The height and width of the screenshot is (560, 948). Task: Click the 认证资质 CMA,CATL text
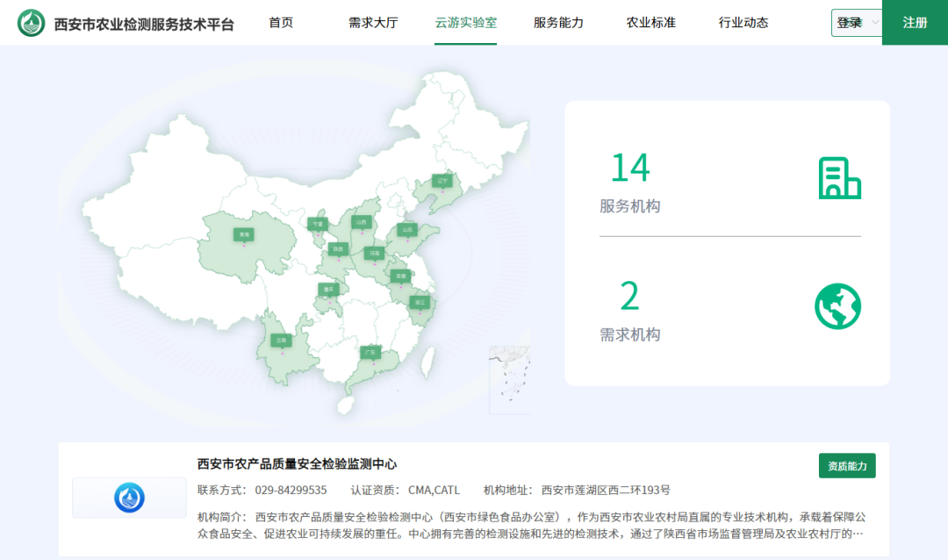405,490
